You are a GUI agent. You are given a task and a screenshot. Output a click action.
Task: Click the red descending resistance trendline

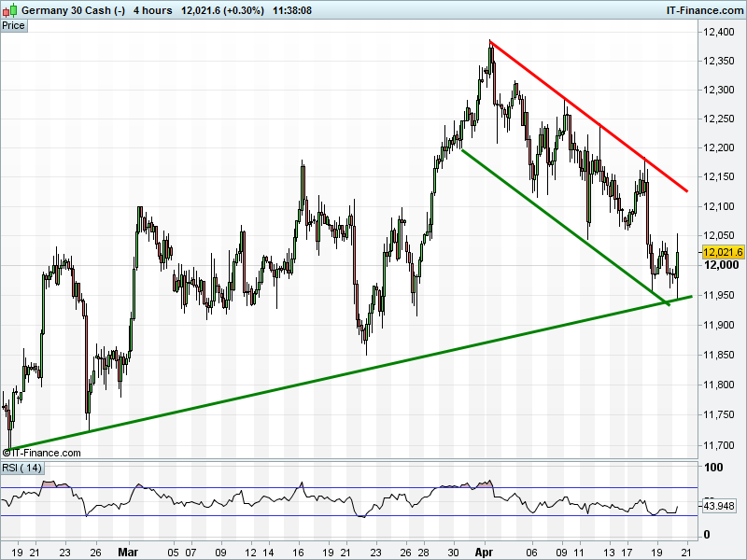point(588,117)
